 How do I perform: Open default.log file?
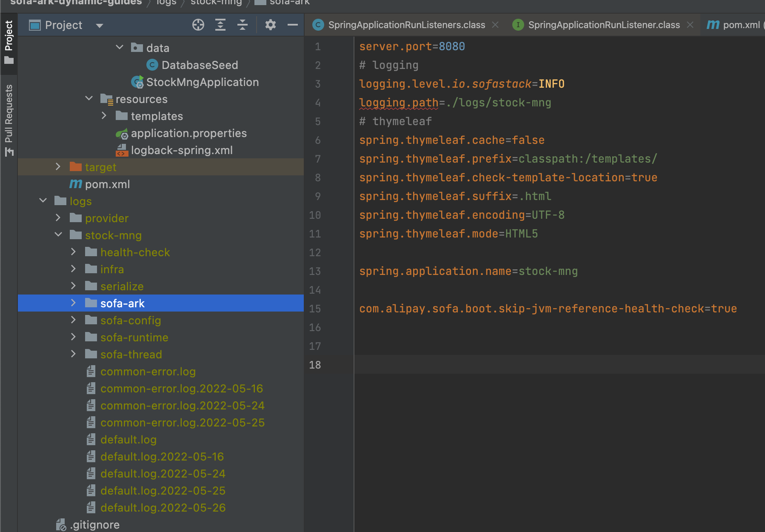click(x=128, y=440)
